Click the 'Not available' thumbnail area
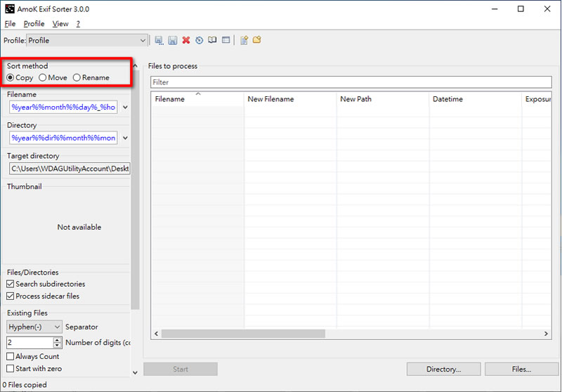This screenshot has width=562, height=392. tap(79, 227)
